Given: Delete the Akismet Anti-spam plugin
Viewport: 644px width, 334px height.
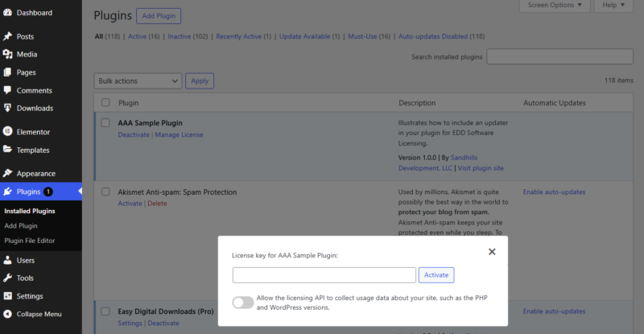Looking at the screenshot, I should pyautogui.click(x=157, y=204).
